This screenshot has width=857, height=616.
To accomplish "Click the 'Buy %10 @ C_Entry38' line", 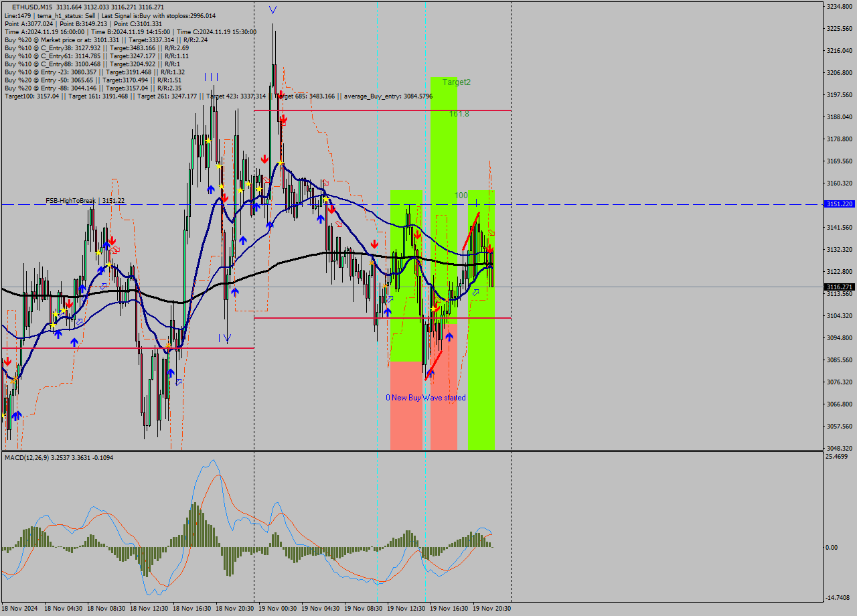I will pyautogui.click(x=96, y=48).
